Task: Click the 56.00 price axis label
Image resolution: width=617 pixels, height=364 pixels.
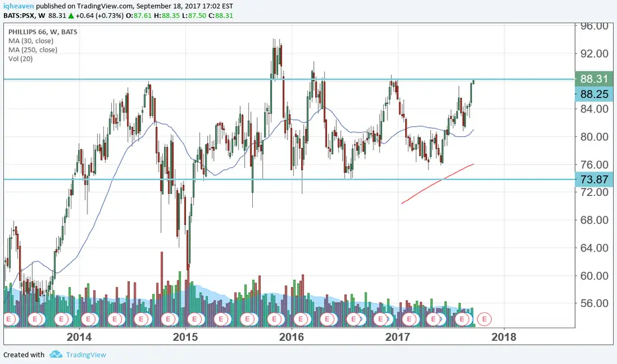Action: coord(594,303)
